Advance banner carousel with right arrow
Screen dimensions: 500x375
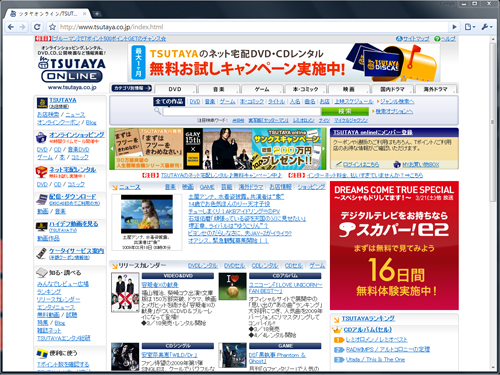pos(324,149)
